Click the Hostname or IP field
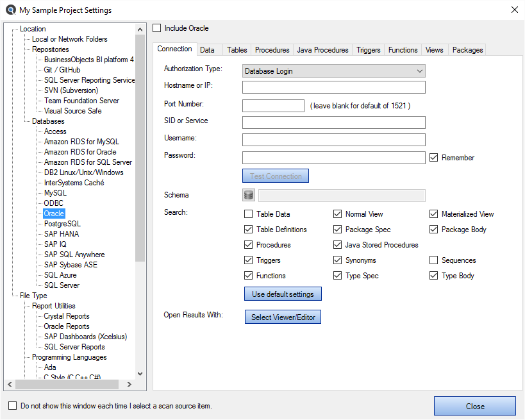Image resolution: width=525 pixels, height=420 pixels. coord(334,87)
